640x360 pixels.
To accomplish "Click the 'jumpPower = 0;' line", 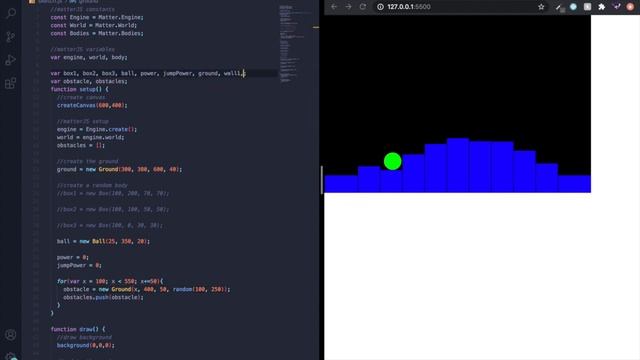I will point(79,265).
